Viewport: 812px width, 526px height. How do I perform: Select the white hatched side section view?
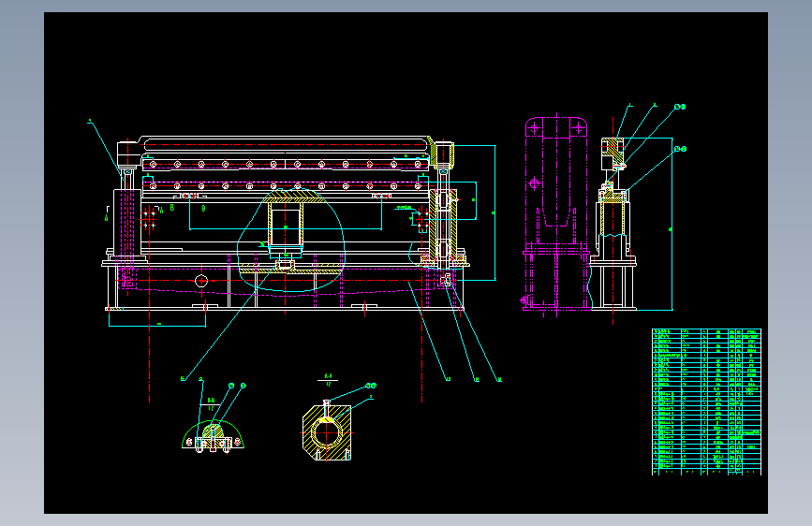[613, 224]
